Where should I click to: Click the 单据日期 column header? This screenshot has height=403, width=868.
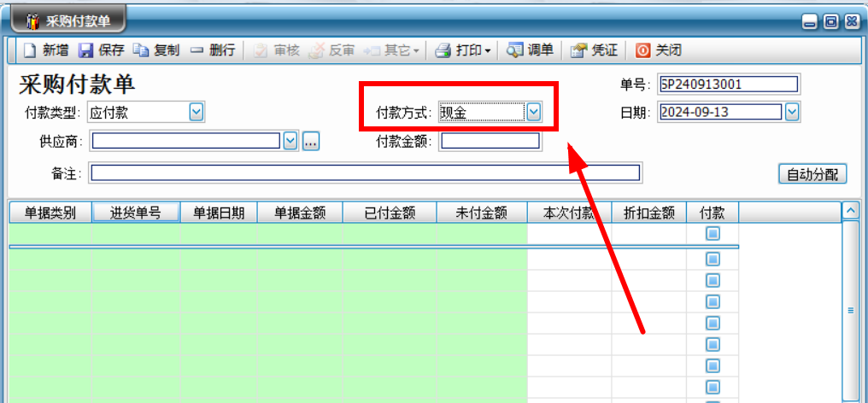tap(219, 213)
